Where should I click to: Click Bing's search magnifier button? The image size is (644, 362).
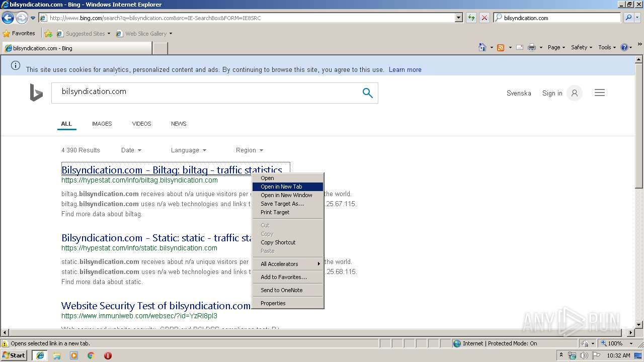pyautogui.click(x=368, y=93)
